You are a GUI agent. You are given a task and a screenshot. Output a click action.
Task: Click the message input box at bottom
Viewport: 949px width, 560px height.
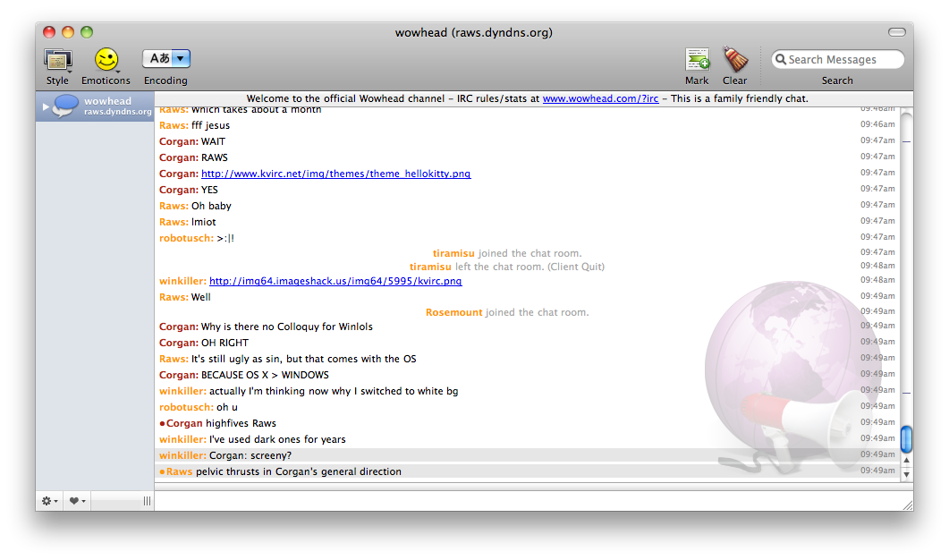528,501
